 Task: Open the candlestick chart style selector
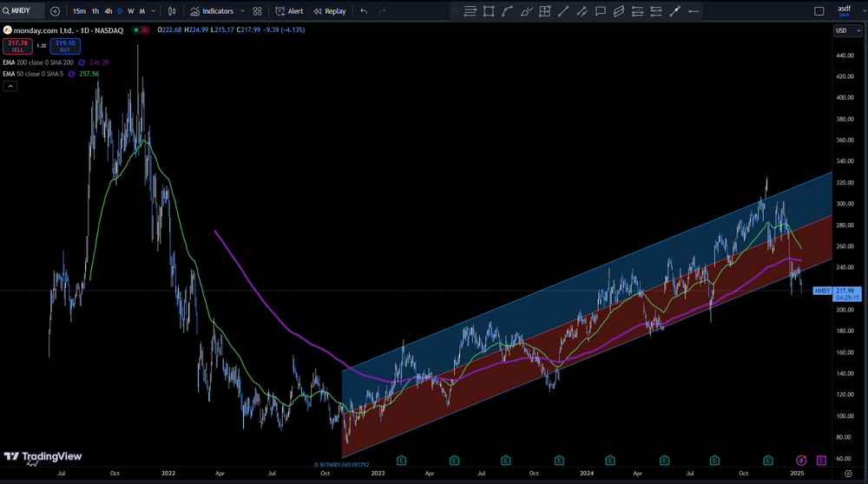pos(172,11)
